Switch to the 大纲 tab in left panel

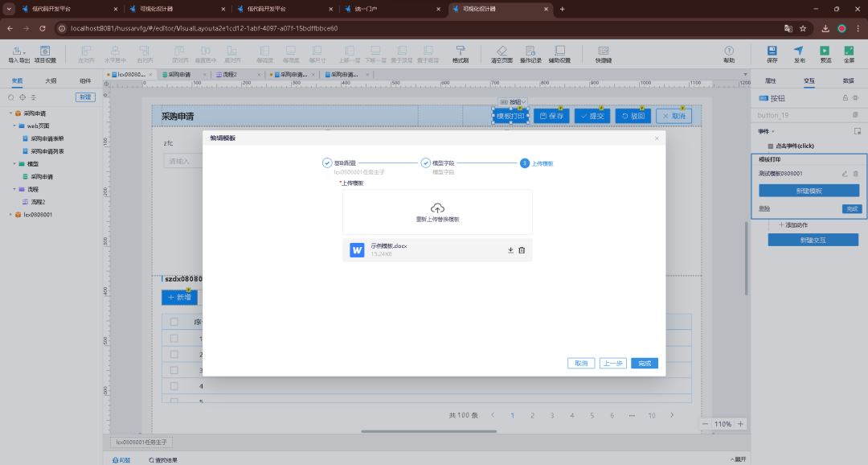(51, 80)
